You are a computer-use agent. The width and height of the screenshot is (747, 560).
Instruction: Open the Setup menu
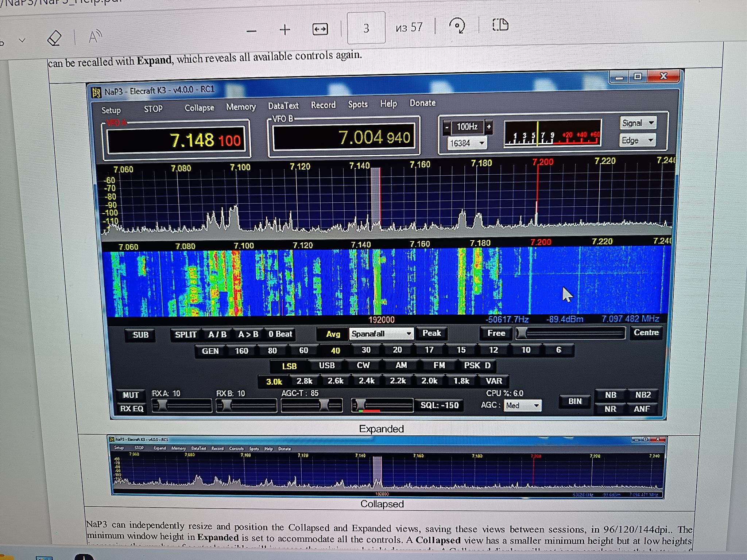[x=111, y=110]
